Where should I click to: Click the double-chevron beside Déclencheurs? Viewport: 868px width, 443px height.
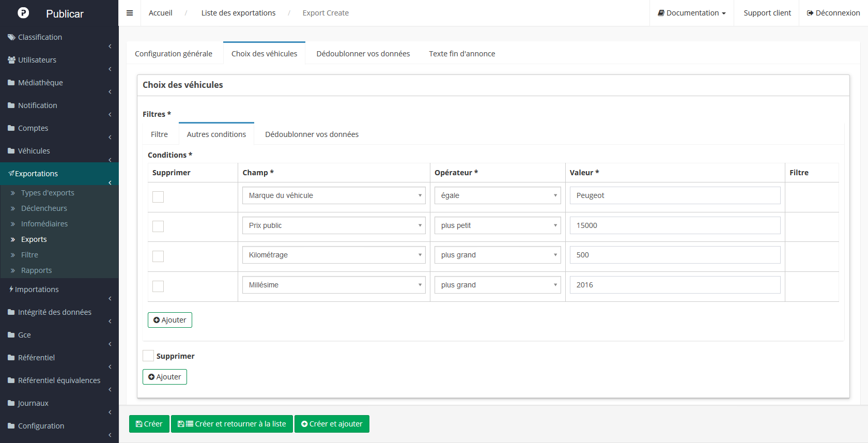(13, 208)
